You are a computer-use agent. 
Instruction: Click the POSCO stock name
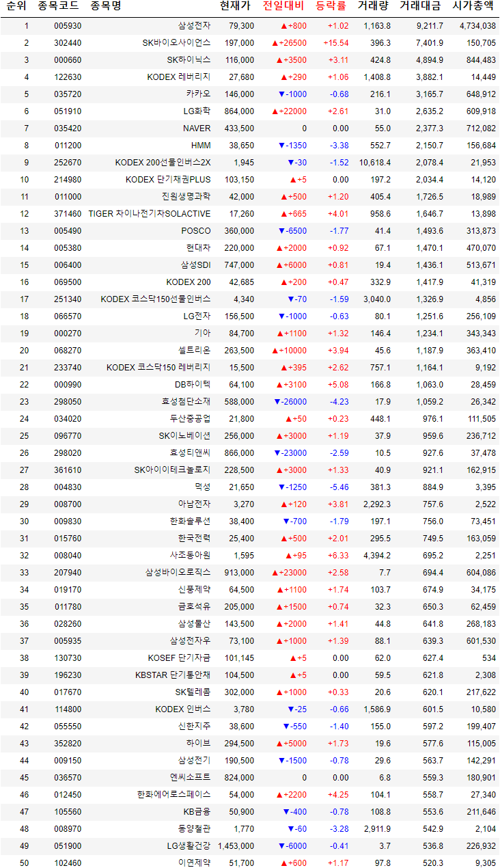196,231
